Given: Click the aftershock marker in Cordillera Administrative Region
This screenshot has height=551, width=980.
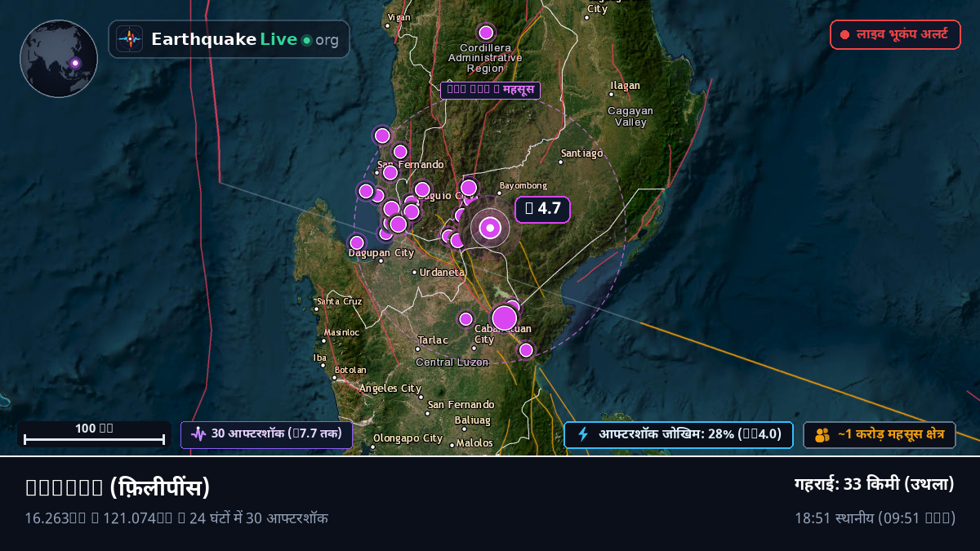Looking at the screenshot, I should (x=486, y=33).
